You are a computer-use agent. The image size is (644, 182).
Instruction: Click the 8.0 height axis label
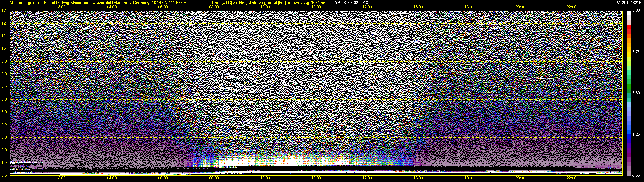(x=4, y=74)
